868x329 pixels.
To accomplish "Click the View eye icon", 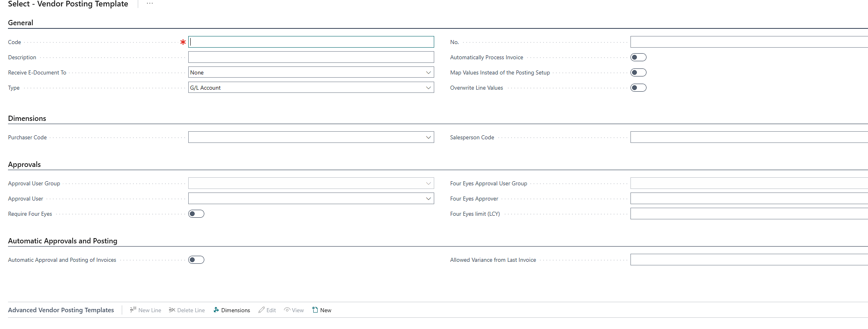I will 287,310.
